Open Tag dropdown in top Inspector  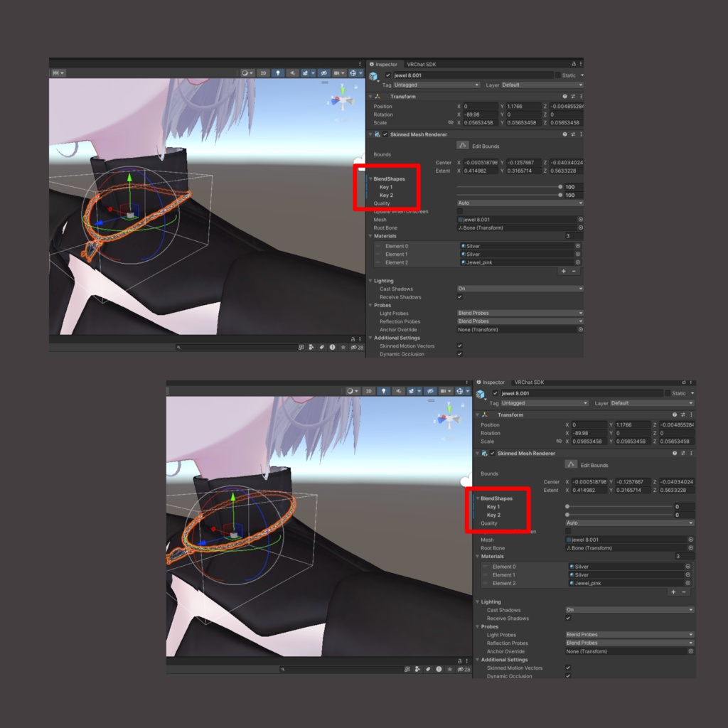(x=436, y=85)
